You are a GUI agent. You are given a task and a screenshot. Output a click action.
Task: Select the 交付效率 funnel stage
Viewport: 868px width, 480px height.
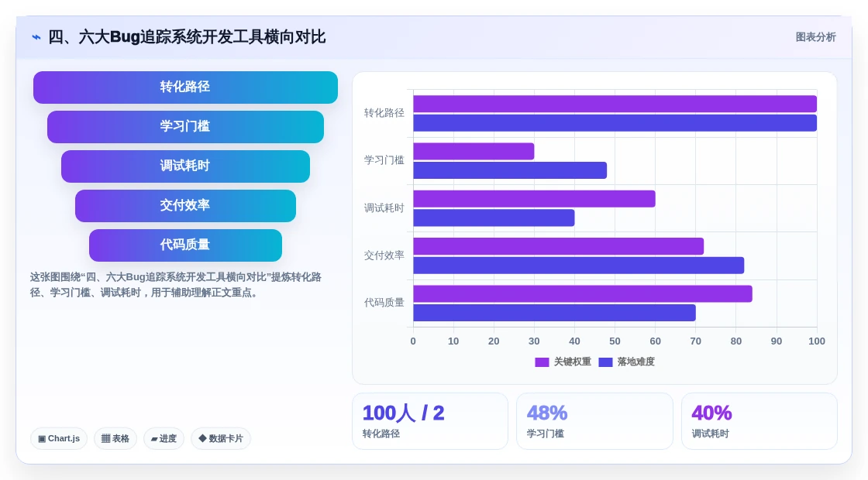185,206
